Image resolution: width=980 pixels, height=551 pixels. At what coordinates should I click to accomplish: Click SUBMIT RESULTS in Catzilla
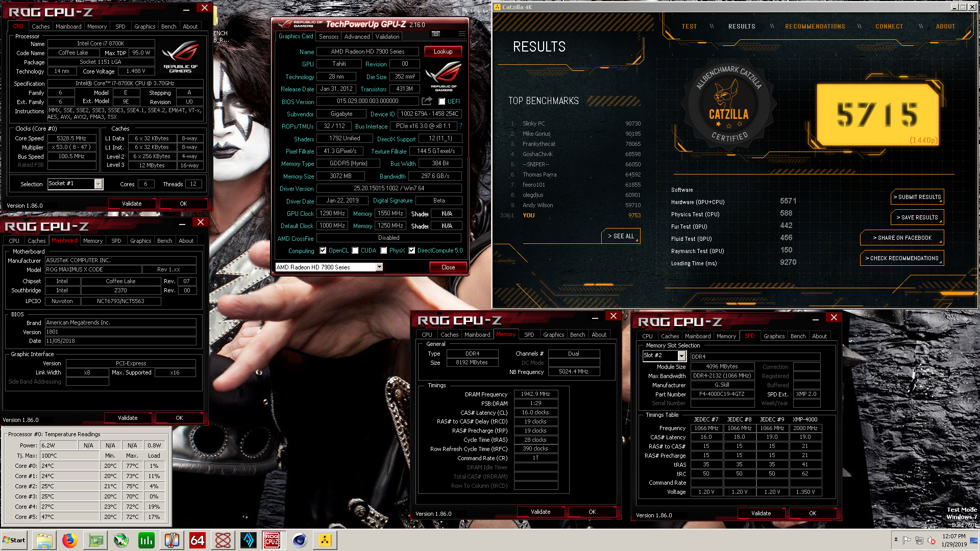coord(917,197)
